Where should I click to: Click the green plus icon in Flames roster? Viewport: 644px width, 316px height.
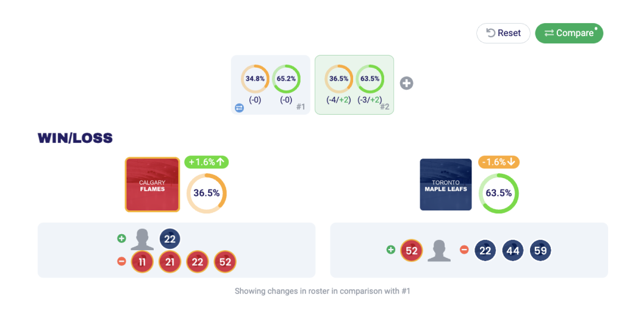pyautogui.click(x=121, y=239)
